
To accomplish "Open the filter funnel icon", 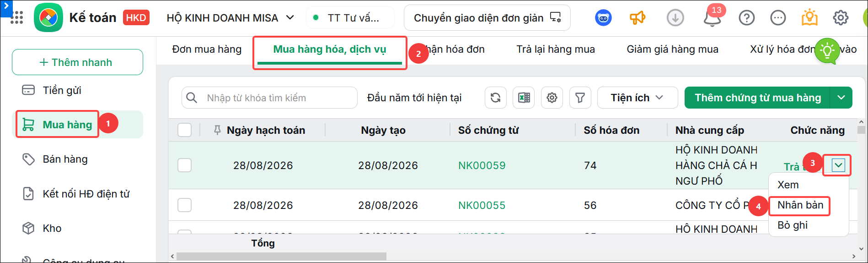I will point(580,98).
